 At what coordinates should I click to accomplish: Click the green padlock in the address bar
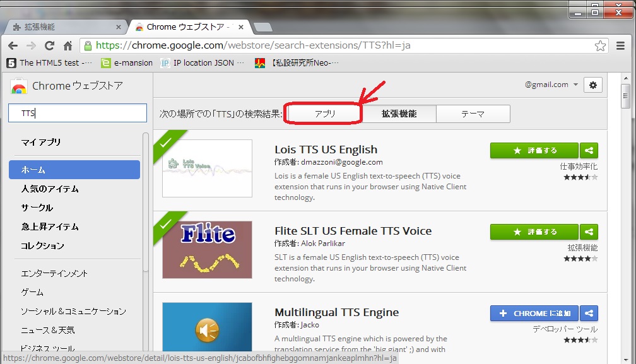[x=88, y=46]
